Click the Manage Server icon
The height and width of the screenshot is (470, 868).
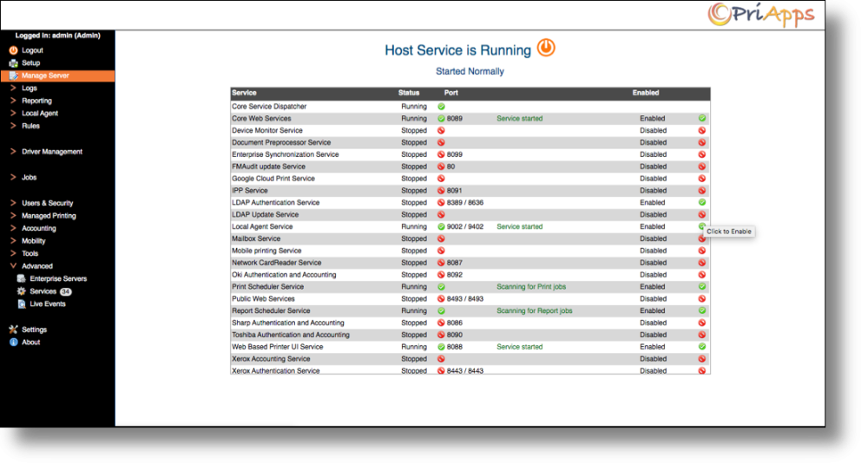[x=13, y=75]
